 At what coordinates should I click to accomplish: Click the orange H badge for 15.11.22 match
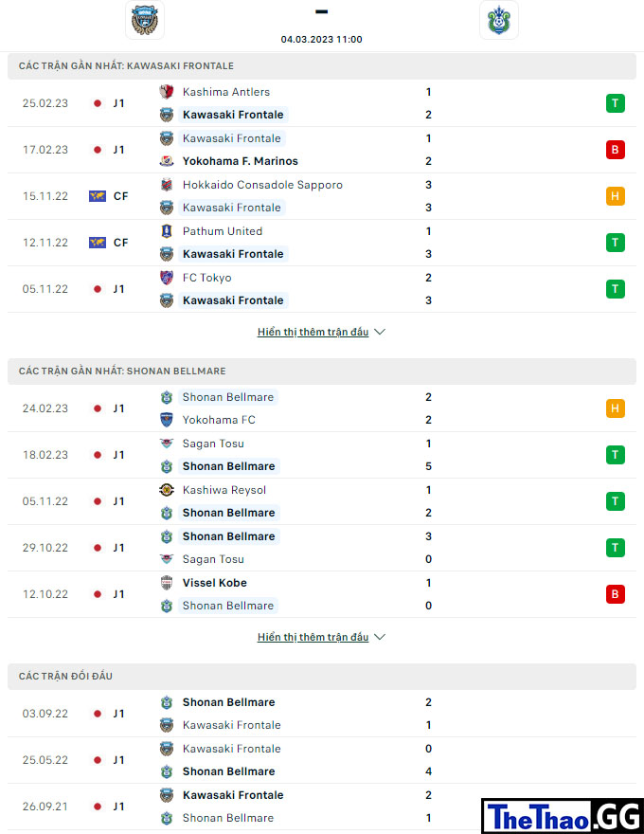pos(616,196)
